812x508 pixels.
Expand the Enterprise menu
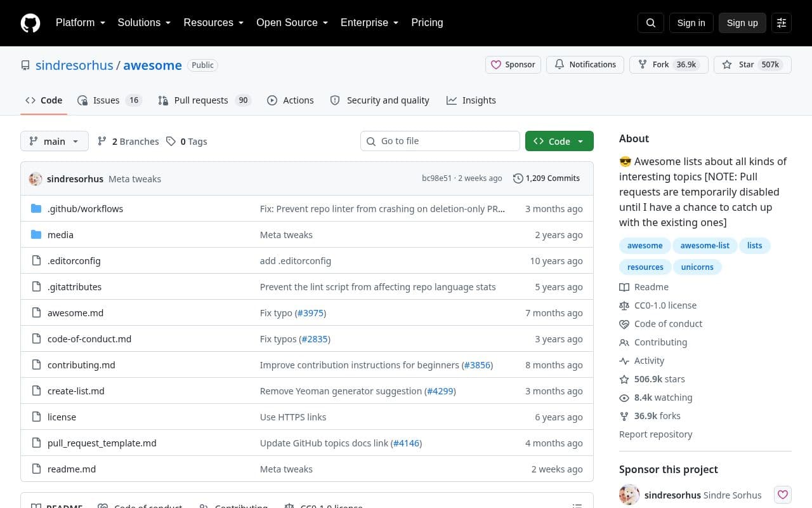click(369, 23)
